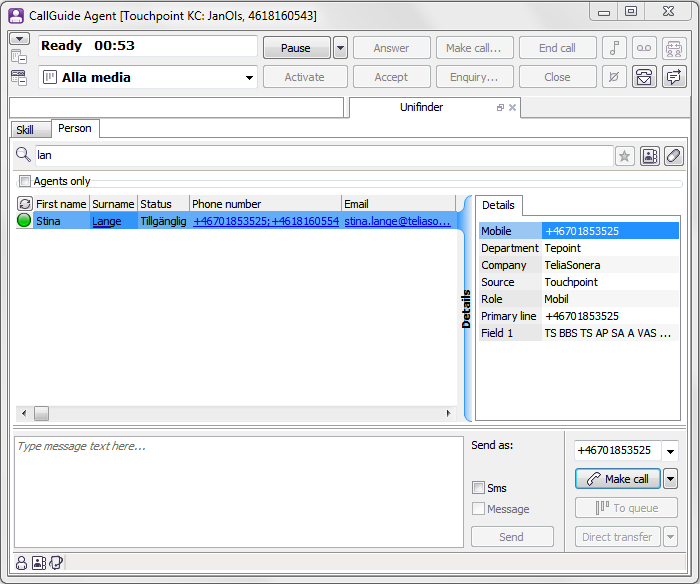Select the Primary line row
The height and width of the screenshot is (584, 700).
579,316
